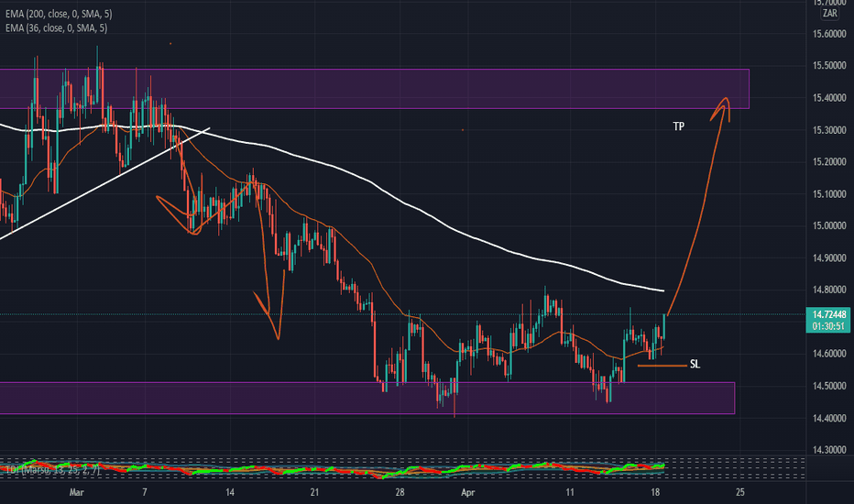Select the TP text annotation on chart
The height and width of the screenshot is (504, 854).
(679, 126)
